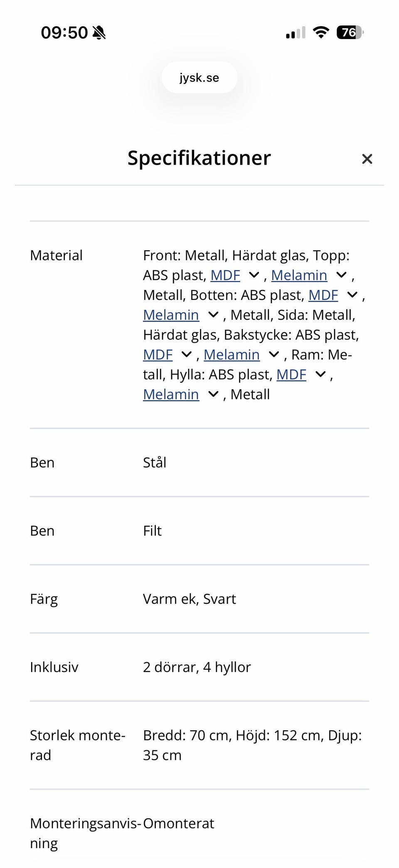Open Melamin link preceding 'Metall, Sida'

[171, 315]
